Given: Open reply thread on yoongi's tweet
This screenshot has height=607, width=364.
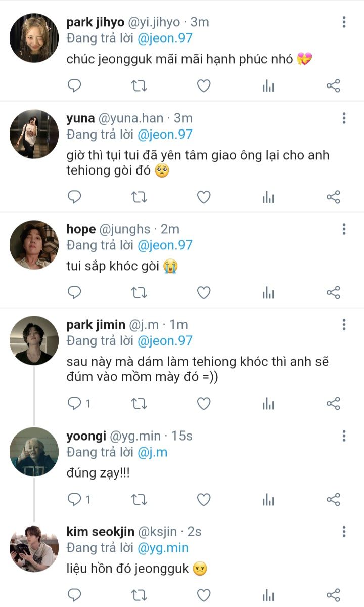Looking at the screenshot, I should pos(74,500).
